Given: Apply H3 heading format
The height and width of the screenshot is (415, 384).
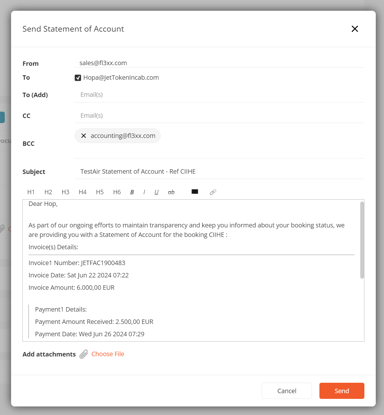Looking at the screenshot, I should coord(65,192).
